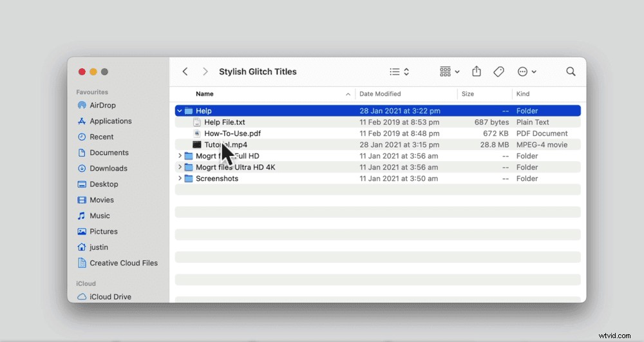Open AirDrop in the sidebar

(x=102, y=105)
